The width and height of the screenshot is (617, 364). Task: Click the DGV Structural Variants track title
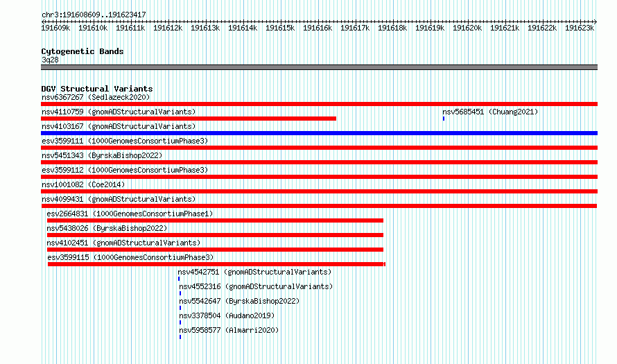(x=97, y=89)
